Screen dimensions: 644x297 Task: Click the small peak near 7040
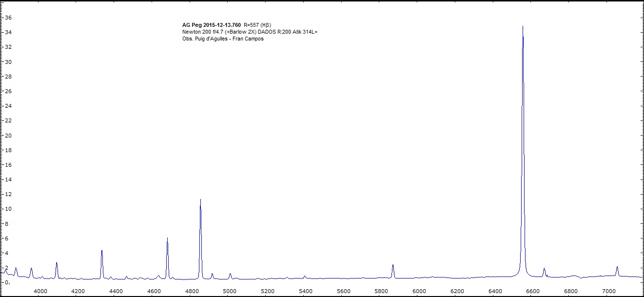coord(617,267)
